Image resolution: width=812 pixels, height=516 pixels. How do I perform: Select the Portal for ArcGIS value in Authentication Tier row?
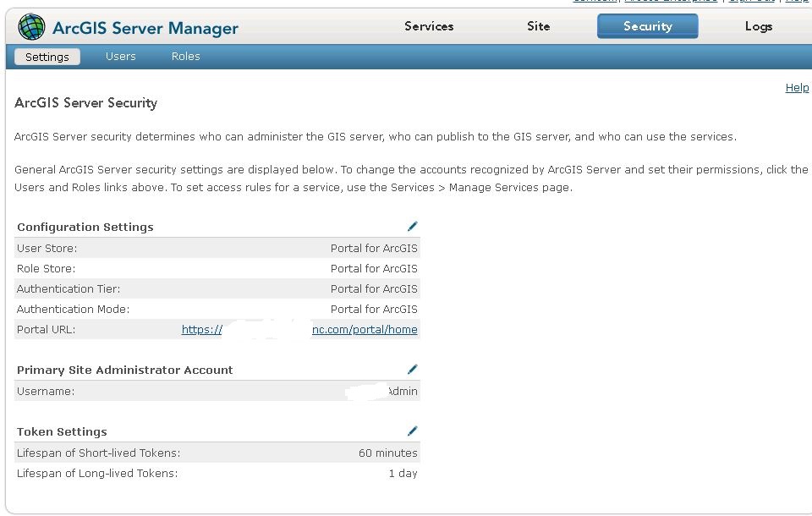click(x=374, y=288)
